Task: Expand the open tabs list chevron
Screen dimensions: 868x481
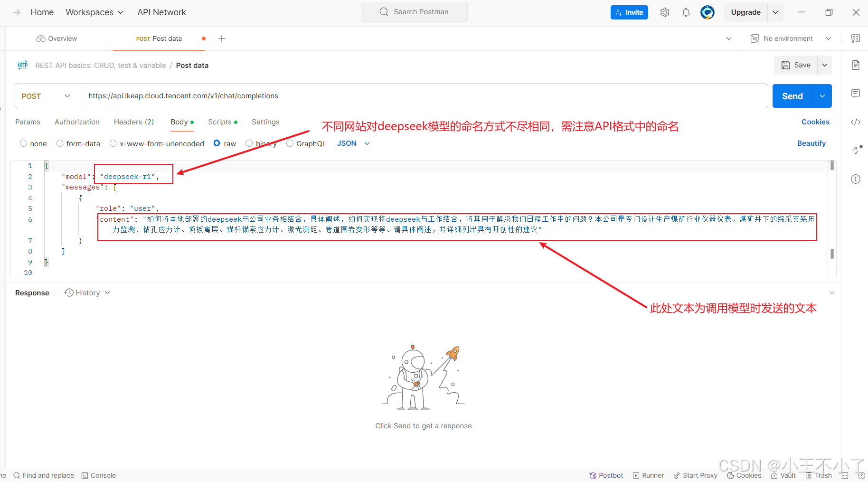Action: pyautogui.click(x=729, y=38)
